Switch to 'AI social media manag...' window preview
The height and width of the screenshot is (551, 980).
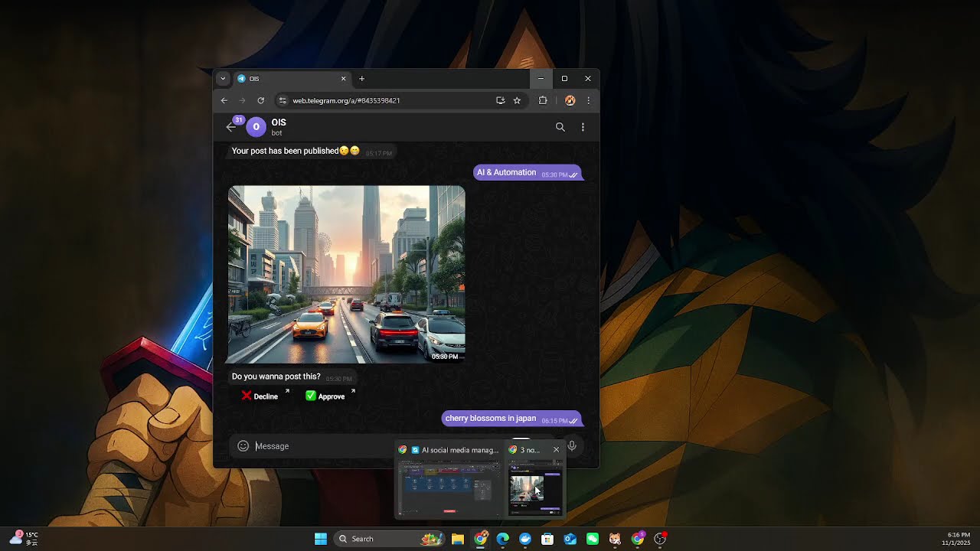click(x=449, y=479)
